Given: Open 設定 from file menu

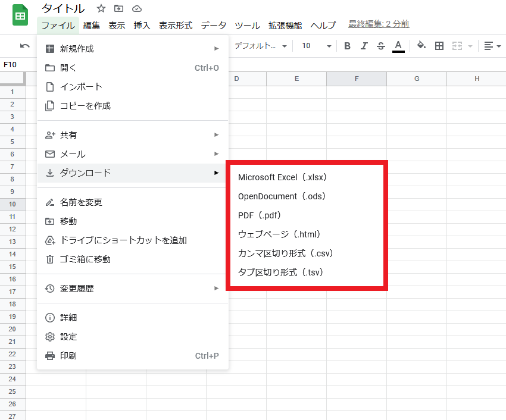Looking at the screenshot, I should (133, 337).
